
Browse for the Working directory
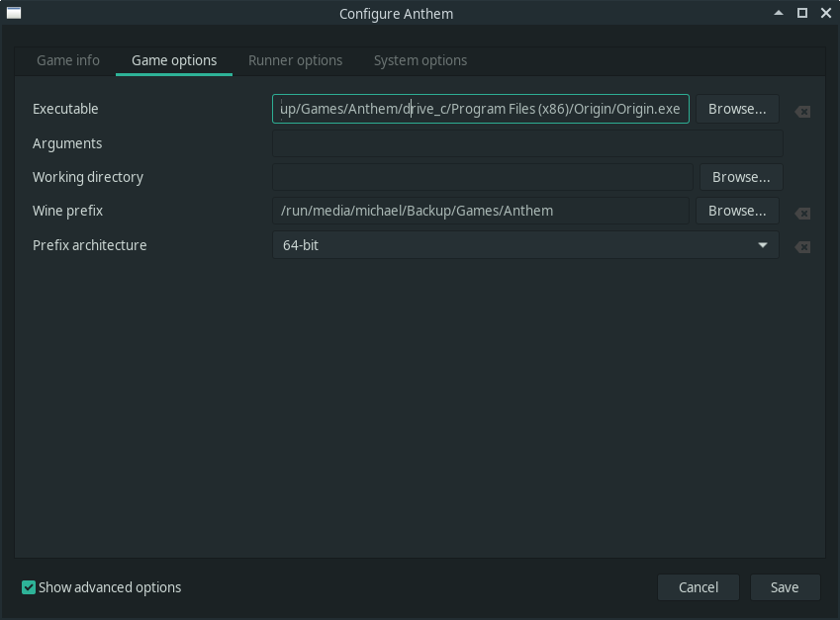tap(741, 177)
